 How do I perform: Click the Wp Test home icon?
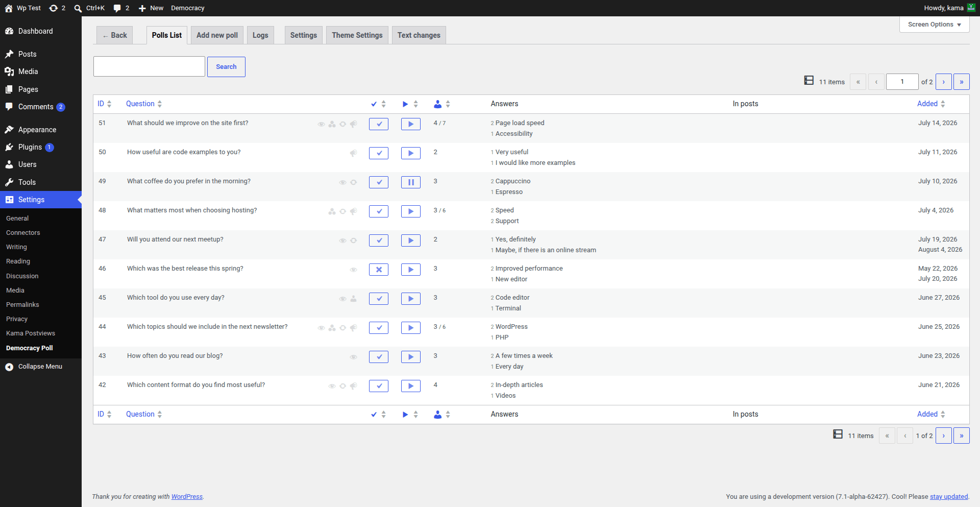point(9,8)
